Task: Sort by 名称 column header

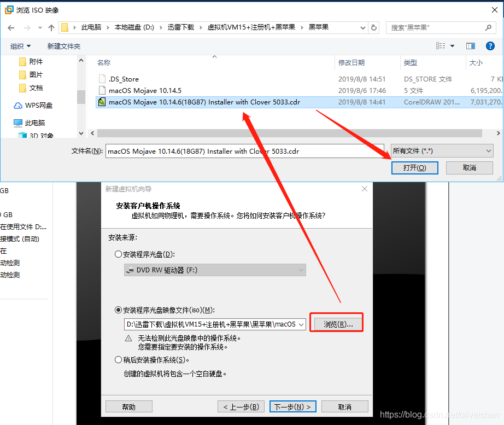Action: pos(104,63)
